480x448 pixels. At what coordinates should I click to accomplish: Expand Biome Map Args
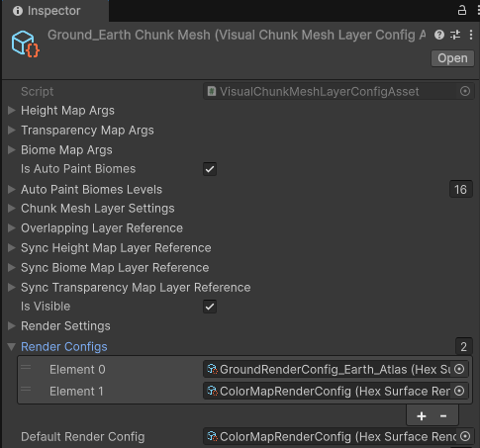pyautogui.click(x=12, y=149)
